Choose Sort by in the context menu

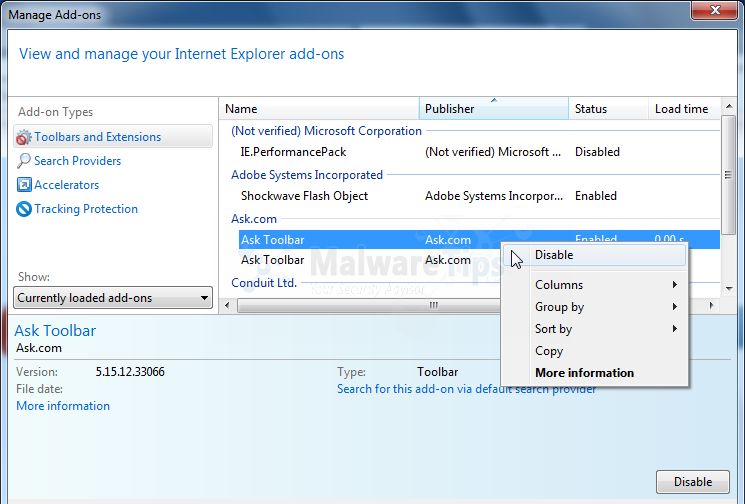point(594,329)
